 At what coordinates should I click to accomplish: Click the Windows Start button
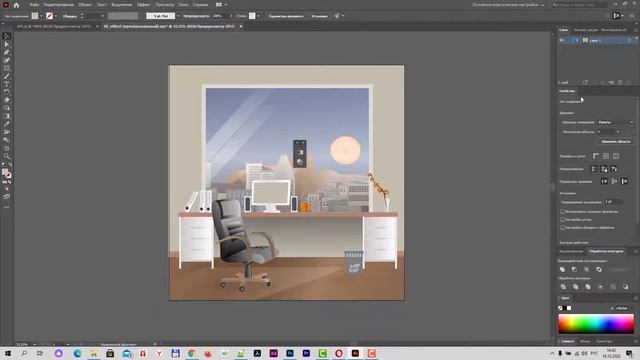point(7,353)
